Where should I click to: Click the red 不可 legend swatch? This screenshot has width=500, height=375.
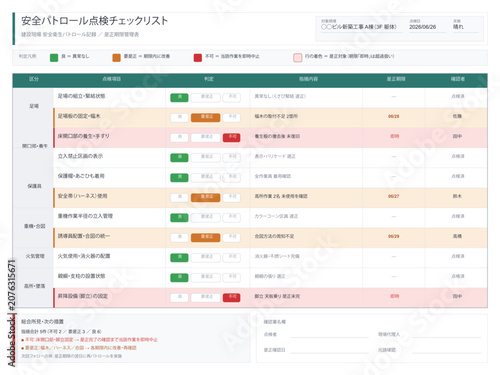[198, 58]
